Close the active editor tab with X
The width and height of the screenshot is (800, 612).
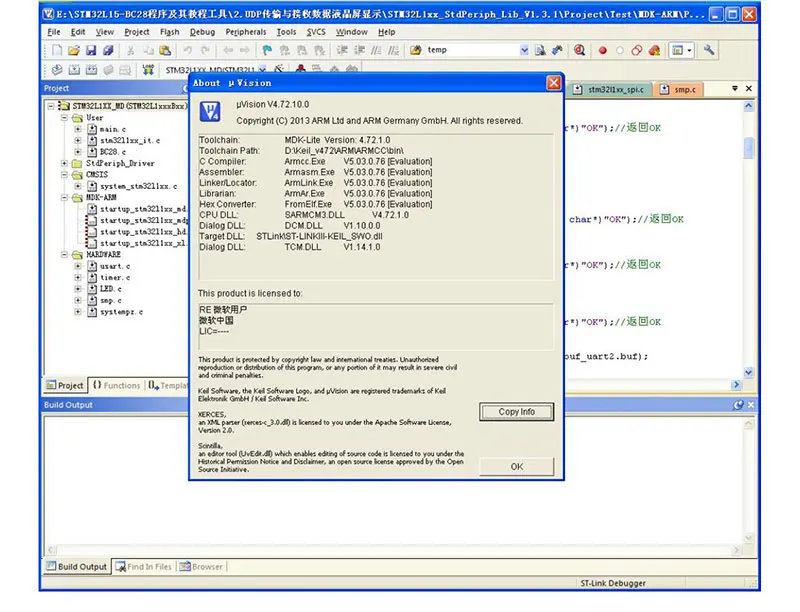[x=748, y=88]
